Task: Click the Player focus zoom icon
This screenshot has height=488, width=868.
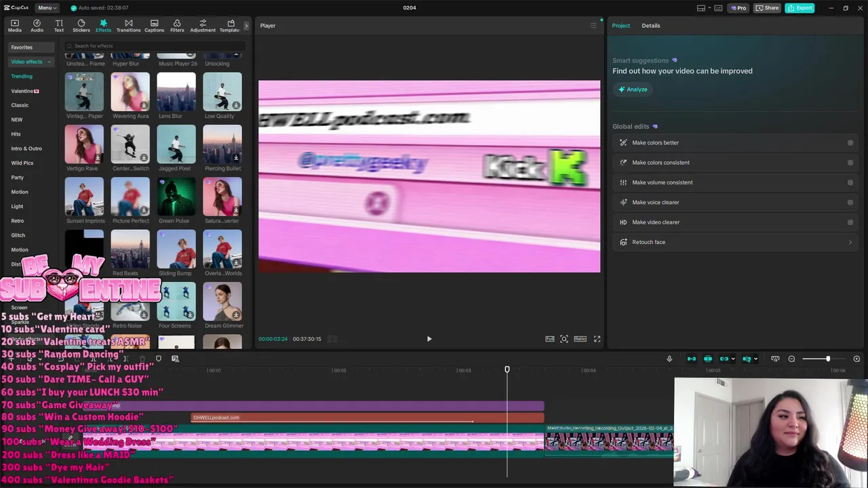Action: [x=564, y=339]
